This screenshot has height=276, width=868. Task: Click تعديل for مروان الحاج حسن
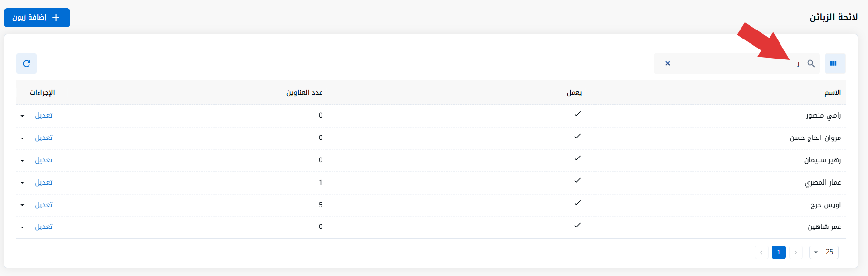click(x=44, y=138)
